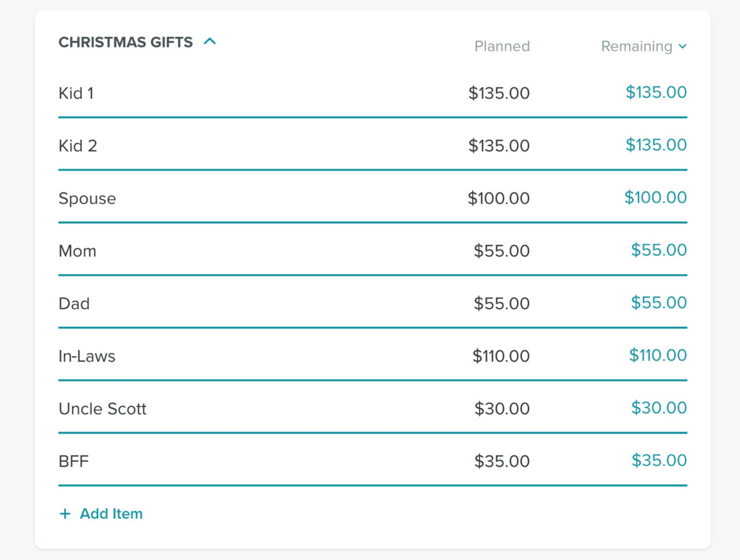This screenshot has width=740, height=560.
Task: Select the Kid 1 item name
Action: point(76,94)
